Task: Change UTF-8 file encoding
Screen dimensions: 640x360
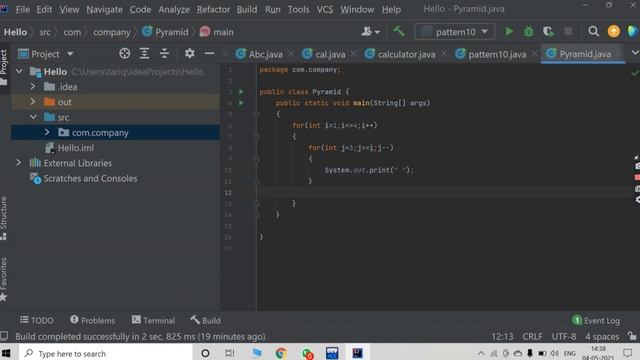Action: [564, 337]
